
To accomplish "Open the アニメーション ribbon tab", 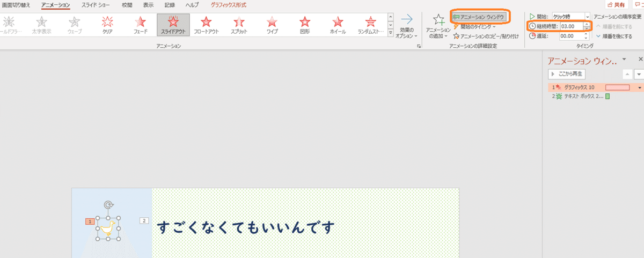I will tap(55, 5).
